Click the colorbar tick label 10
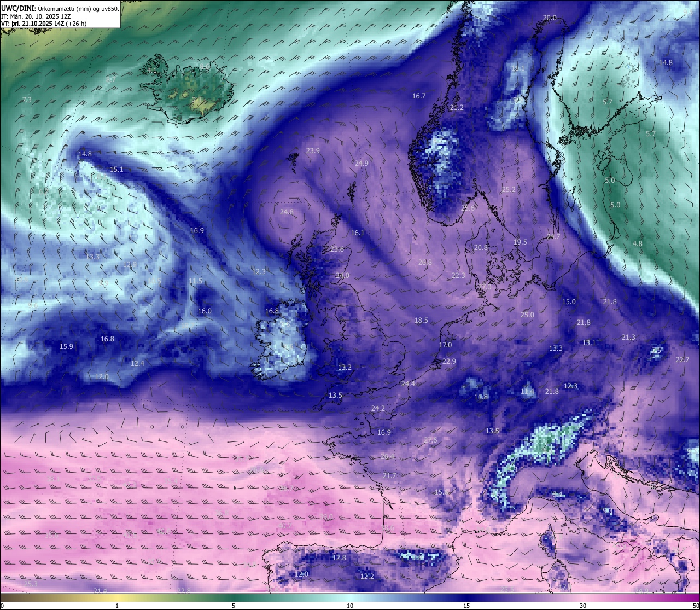The image size is (700, 610). 350,606
